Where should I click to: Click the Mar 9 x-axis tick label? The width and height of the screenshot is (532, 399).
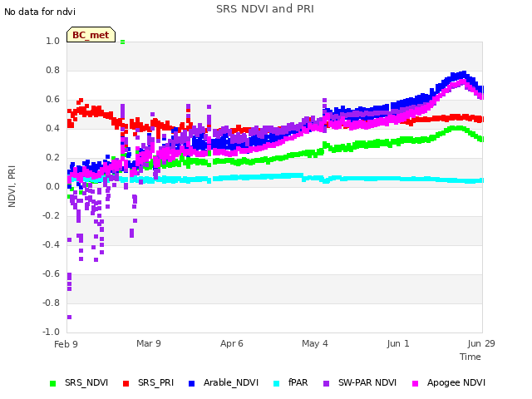pos(149,343)
